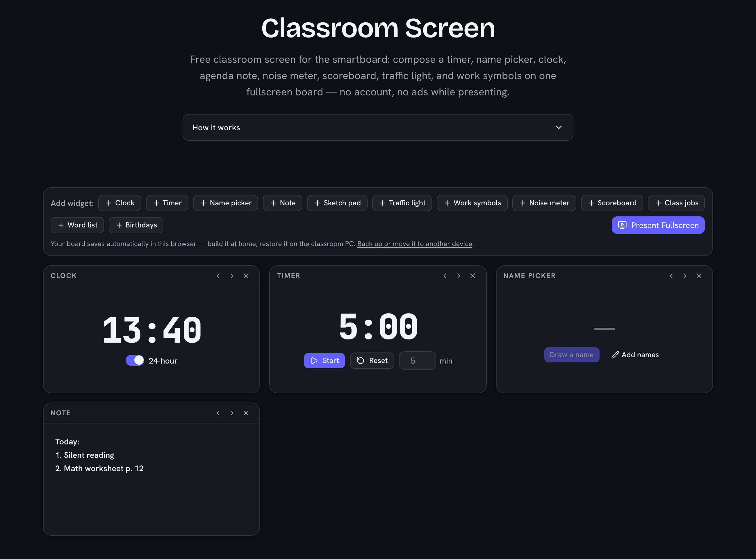Click the Classroom Screen heading
This screenshot has width=756, height=559.
coord(378,28)
